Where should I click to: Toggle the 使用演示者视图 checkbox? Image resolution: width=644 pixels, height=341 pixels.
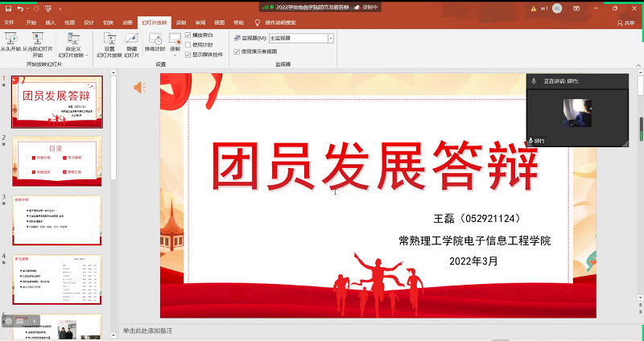coord(237,51)
